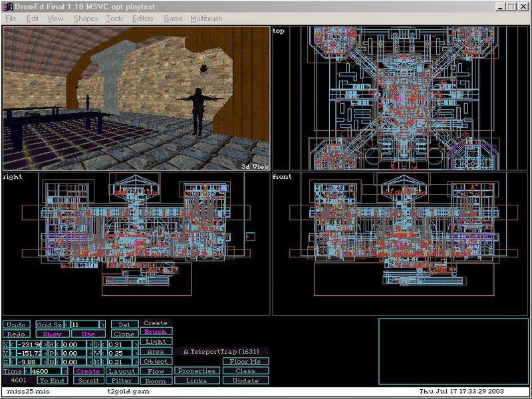Click the Redo button
Viewport: 532px width, 399px height.
coord(16,334)
